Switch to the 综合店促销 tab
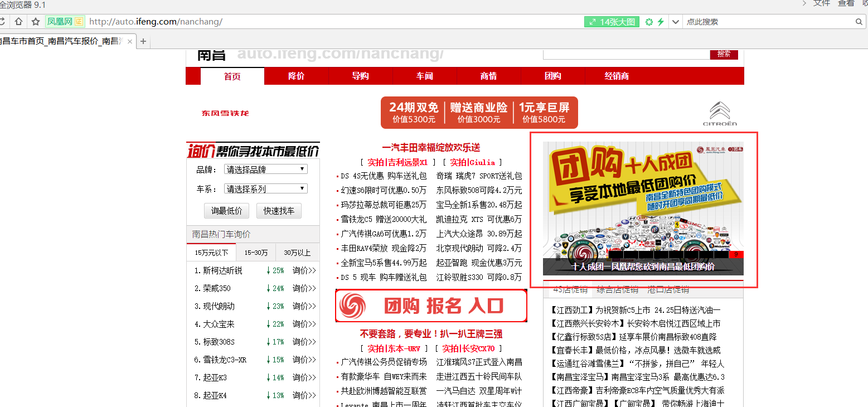 [618, 289]
